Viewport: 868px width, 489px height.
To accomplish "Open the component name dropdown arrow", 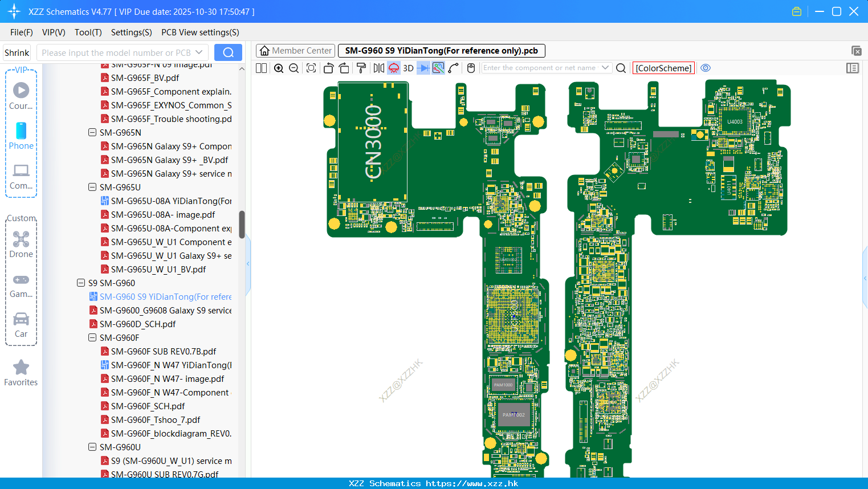I will point(605,68).
